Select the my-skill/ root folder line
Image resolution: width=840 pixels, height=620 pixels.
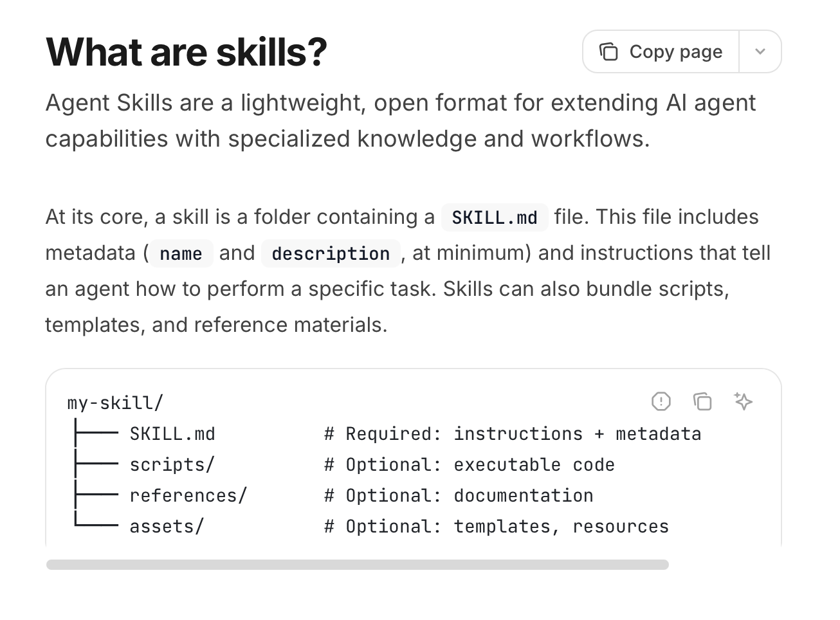tap(115, 403)
